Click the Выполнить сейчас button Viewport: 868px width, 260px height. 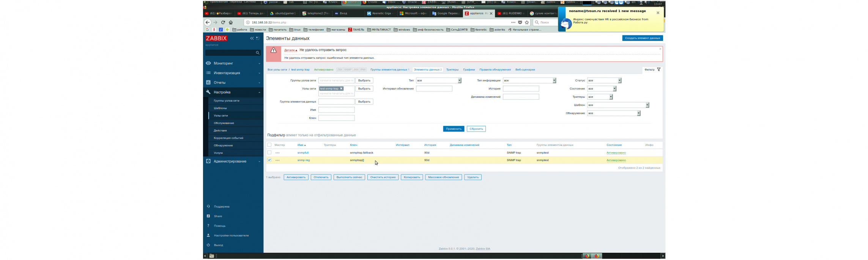(350, 177)
